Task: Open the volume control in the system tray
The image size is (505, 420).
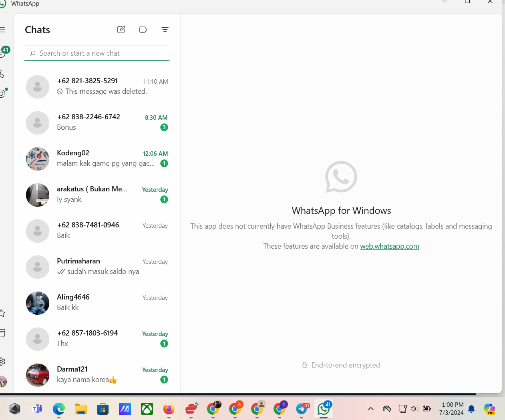Action: [414, 409]
